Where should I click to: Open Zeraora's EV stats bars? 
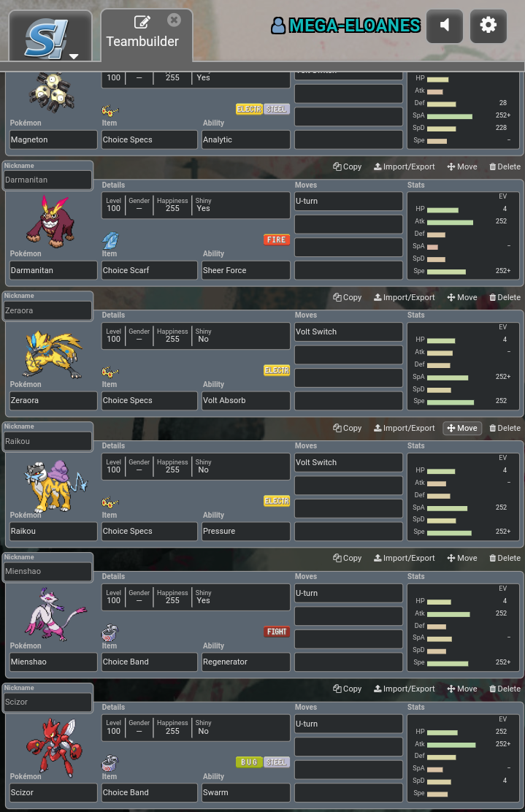[x=463, y=366]
